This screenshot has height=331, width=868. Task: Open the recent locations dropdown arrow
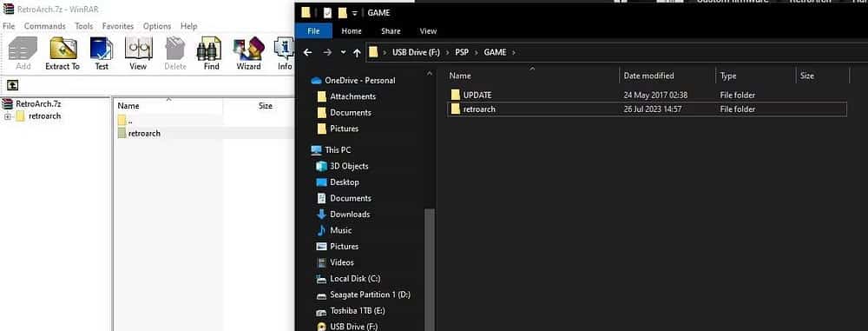point(343,53)
